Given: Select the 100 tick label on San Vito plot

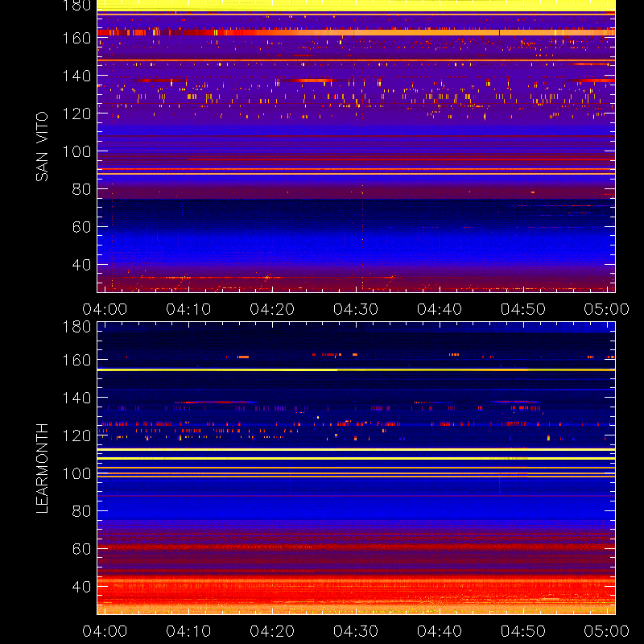Looking at the screenshot, I should tap(76, 151).
